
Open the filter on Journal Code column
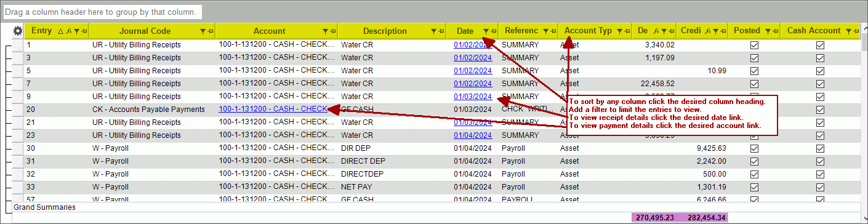(203, 31)
